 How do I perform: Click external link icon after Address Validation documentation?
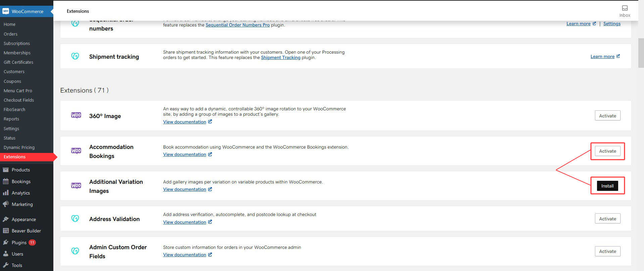click(x=210, y=222)
